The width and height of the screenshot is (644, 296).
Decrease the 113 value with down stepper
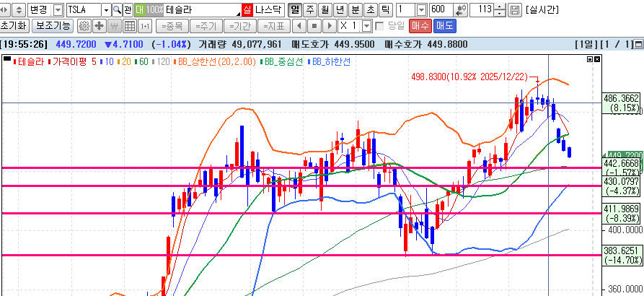tap(500, 12)
